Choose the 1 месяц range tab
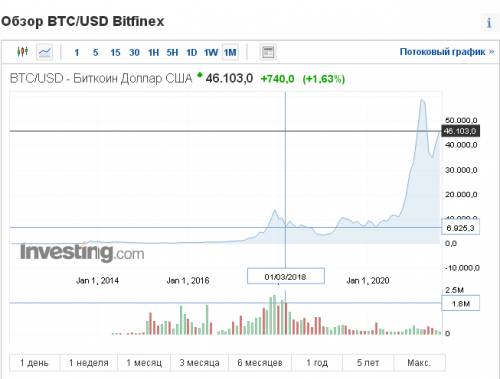 144,362
